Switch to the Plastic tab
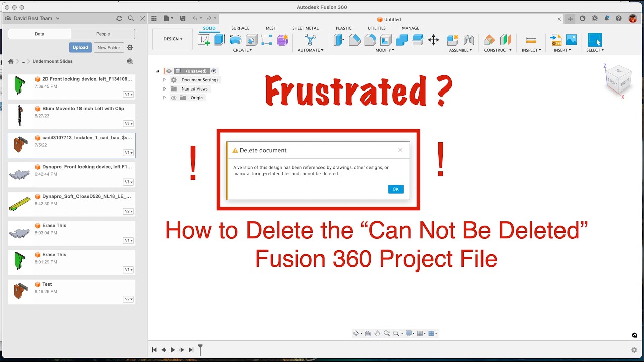The width and height of the screenshot is (644, 362). coord(344,28)
